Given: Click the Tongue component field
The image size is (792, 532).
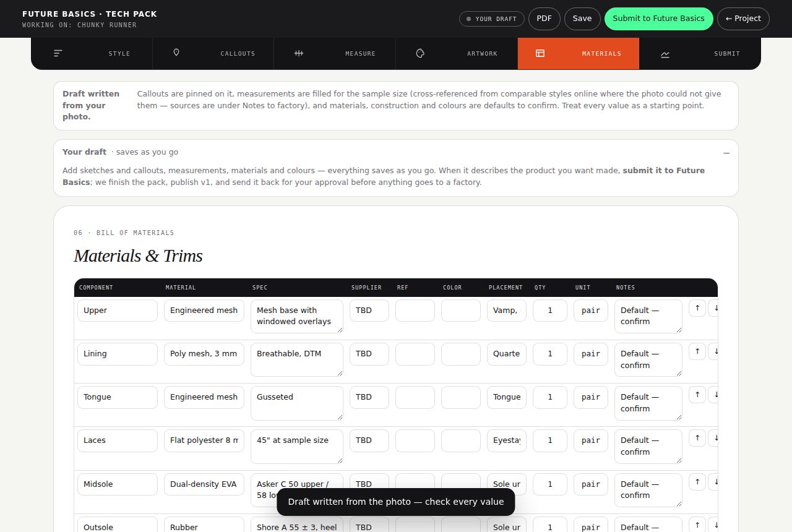Looking at the screenshot, I should click(118, 397).
